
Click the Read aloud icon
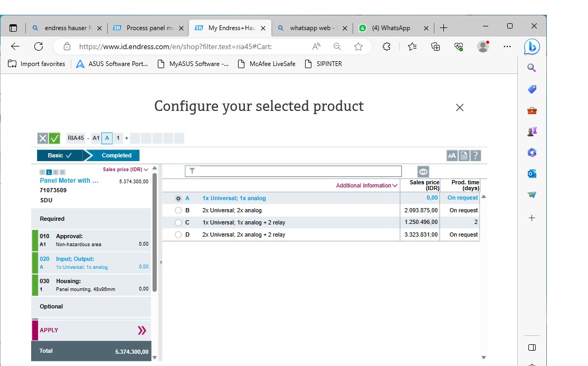[x=317, y=46]
